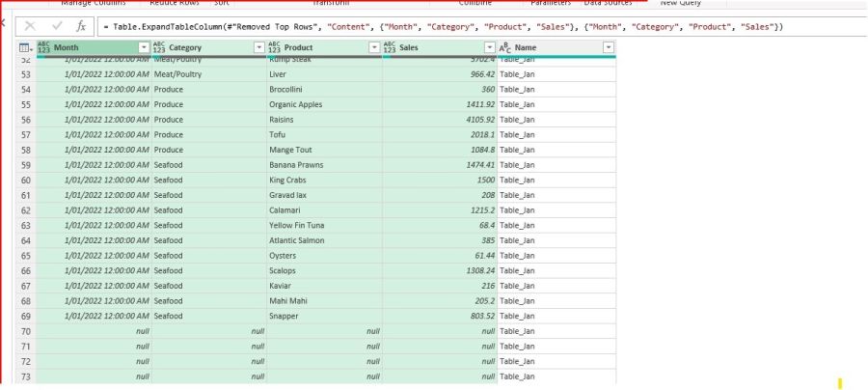
Task: Open the Category column filter dropdown
Action: tap(259, 47)
